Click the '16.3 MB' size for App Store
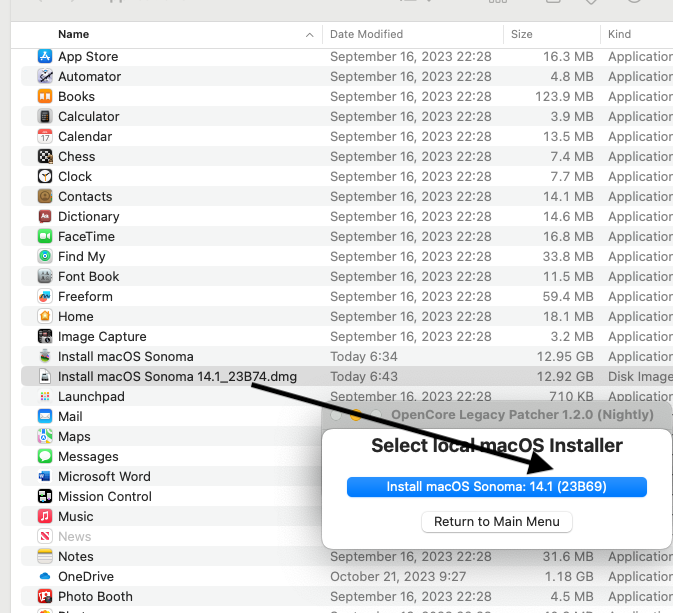673x613 pixels. [568, 56]
